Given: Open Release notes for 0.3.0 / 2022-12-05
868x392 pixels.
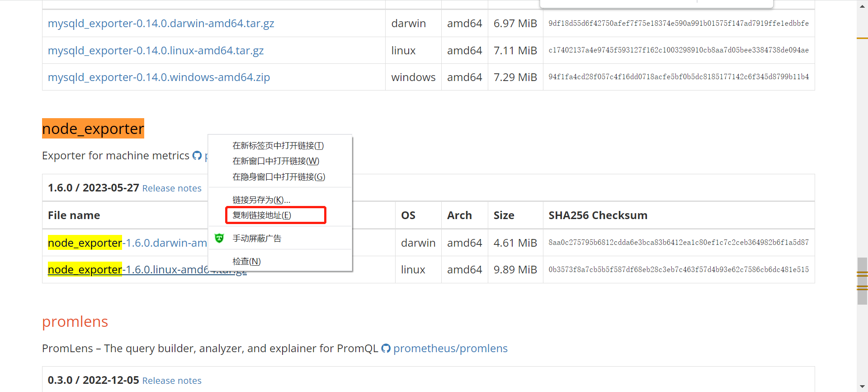Looking at the screenshot, I should click(x=172, y=381).
